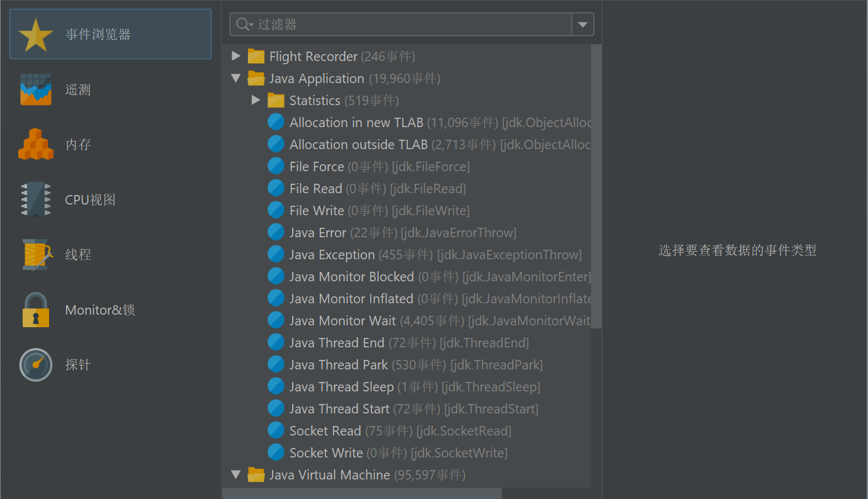Collapse the Java Application folder

point(236,78)
